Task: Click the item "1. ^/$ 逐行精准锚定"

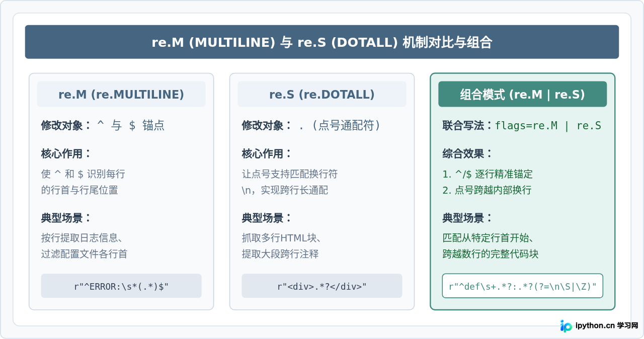Action: click(488, 174)
